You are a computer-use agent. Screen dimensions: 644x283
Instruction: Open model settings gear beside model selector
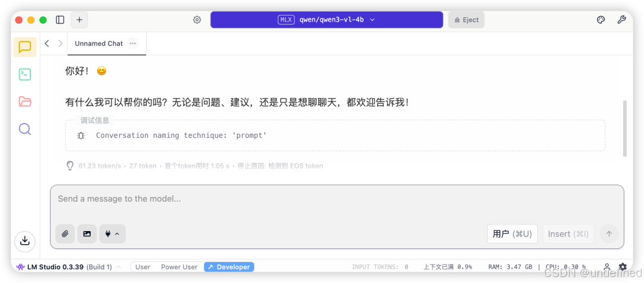tap(197, 20)
